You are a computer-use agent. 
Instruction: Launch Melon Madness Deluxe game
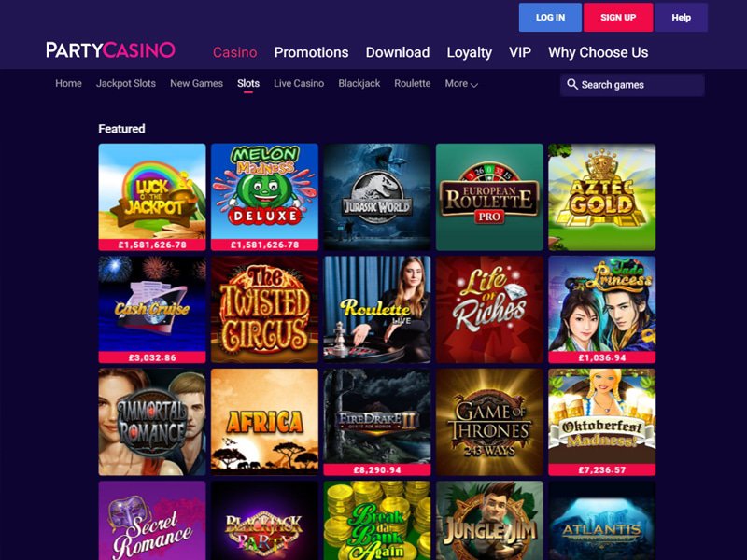click(x=264, y=197)
